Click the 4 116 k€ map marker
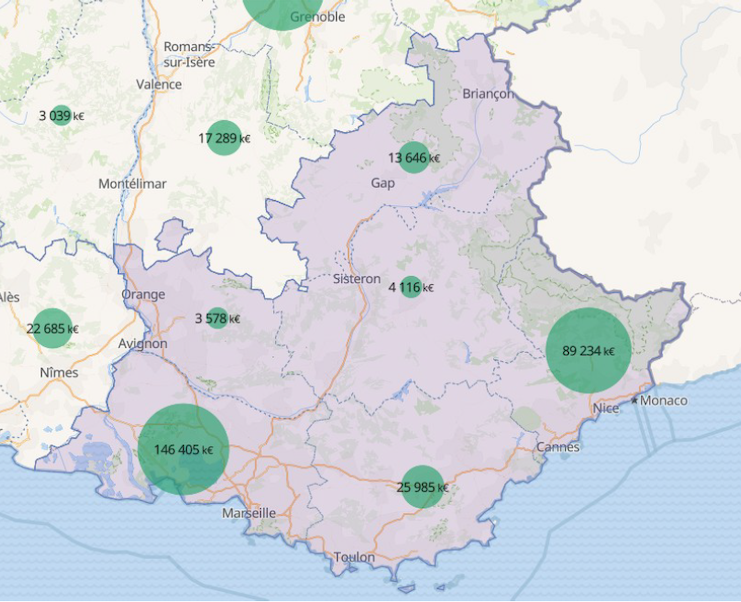Viewport: 741px width, 602px height. (410, 287)
